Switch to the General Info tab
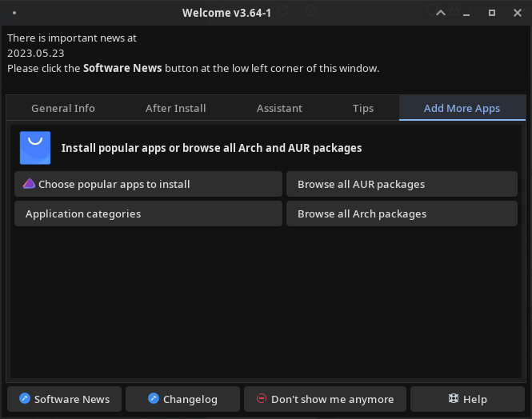Image resolution: width=532 pixels, height=419 pixels. 63,109
